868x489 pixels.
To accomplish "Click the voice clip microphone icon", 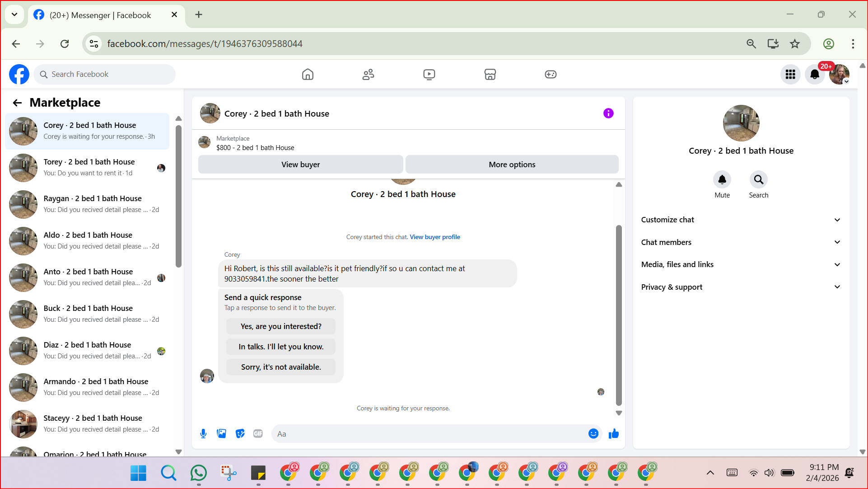I will [x=203, y=434].
